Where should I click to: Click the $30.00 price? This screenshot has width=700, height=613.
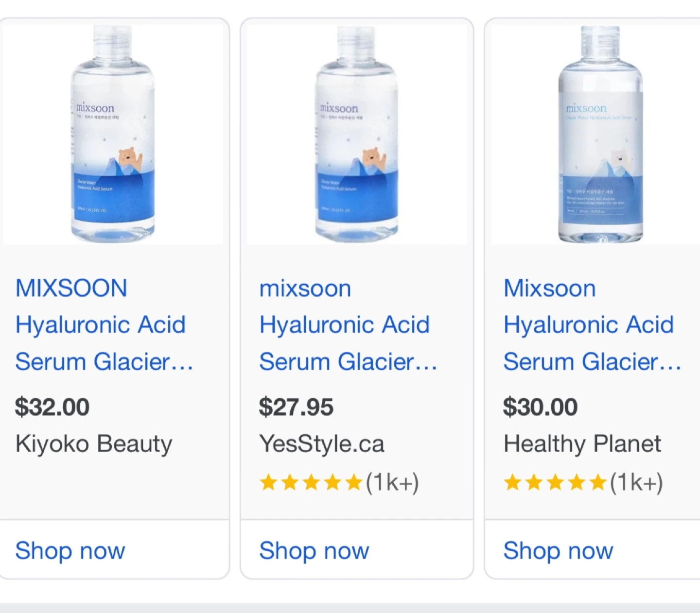(x=540, y=407)
